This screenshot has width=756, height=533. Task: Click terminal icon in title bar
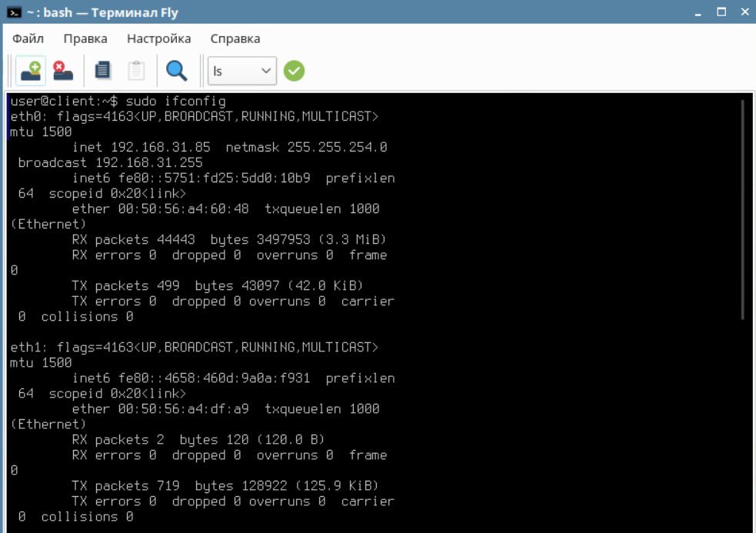point(15,12)
